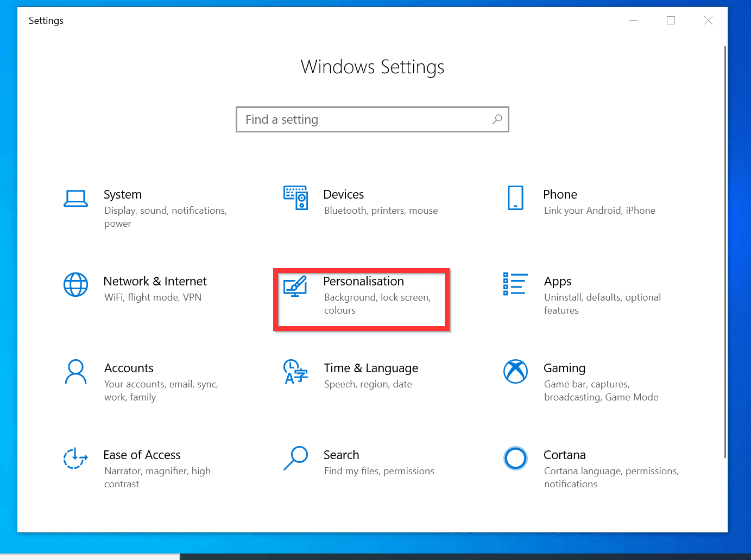Screen dimensions: 751x560
Task: Select the Personalisation paintbrush icon
Action: click(x=296, y=286)
